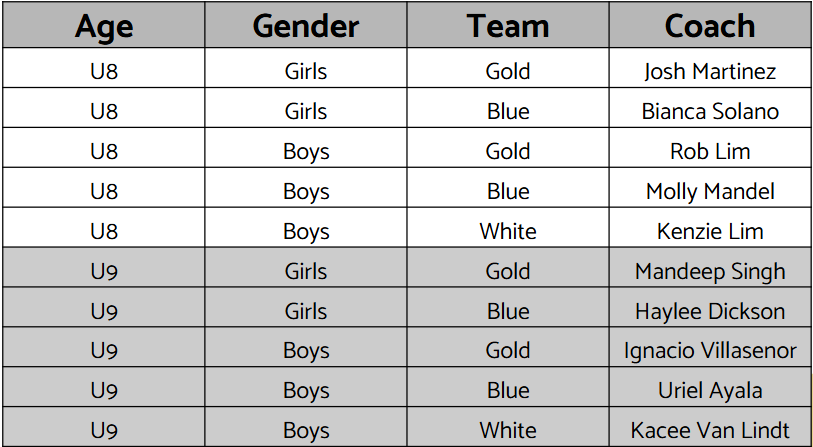813x447 pixels.
Task: Click the White team cell for U8 Boys
Action: coord(508,228)
